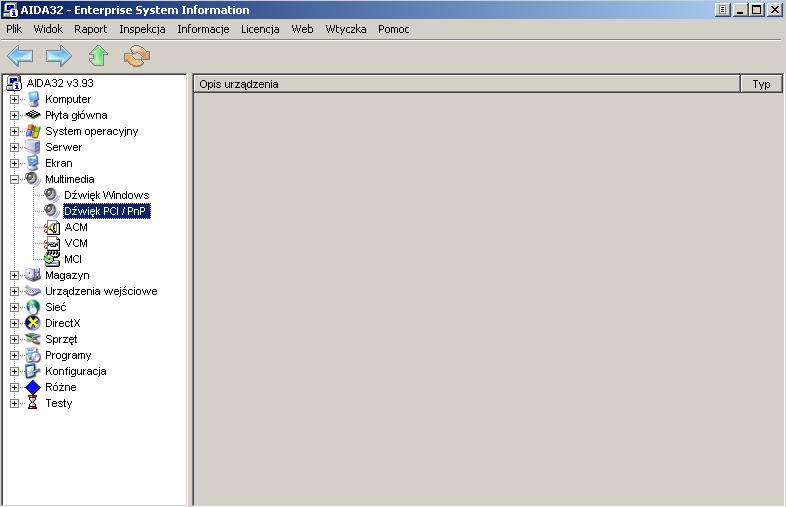This screenshot has width=786, height=507.
Task: Open the Raport menu
Action: (x=90, y=29)
